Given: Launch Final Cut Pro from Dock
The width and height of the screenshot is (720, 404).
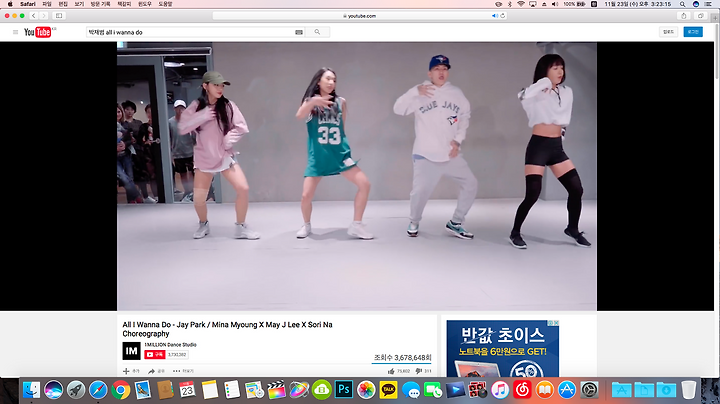Looking at the screenshot, I should coord(276,390).
